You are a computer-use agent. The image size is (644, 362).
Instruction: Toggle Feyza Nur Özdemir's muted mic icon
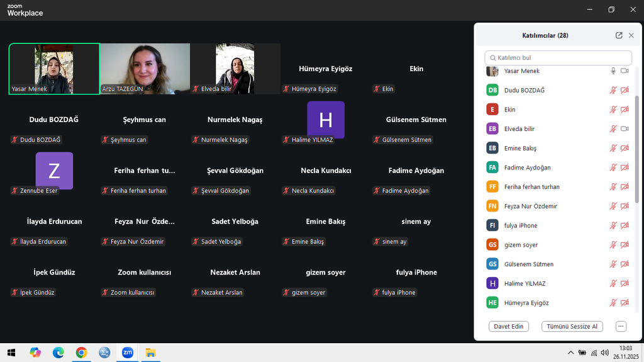click(x=613, y=206)
